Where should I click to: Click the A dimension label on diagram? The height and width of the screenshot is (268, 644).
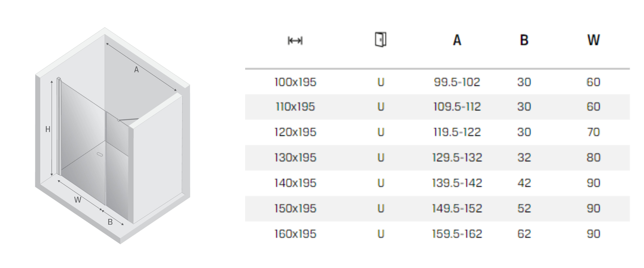[136, 70]
